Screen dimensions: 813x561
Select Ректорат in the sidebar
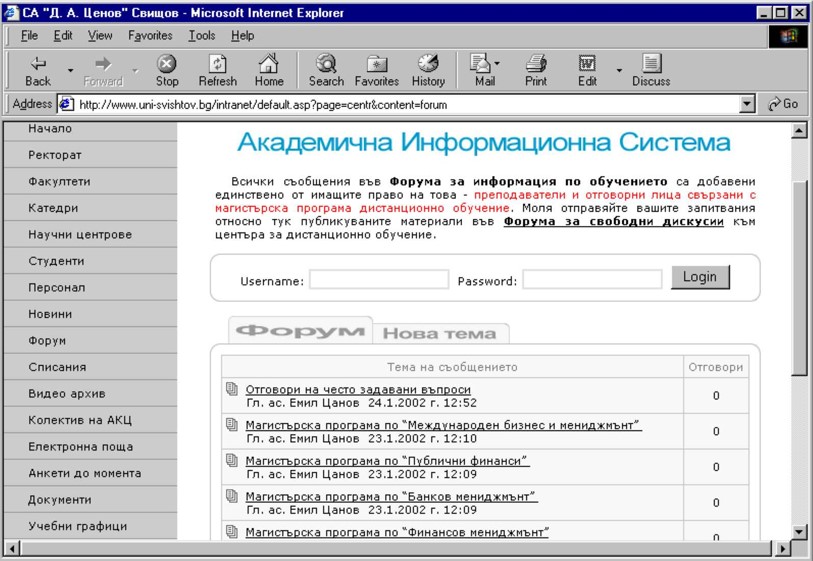pyautogui.click(x=55, y=155)
